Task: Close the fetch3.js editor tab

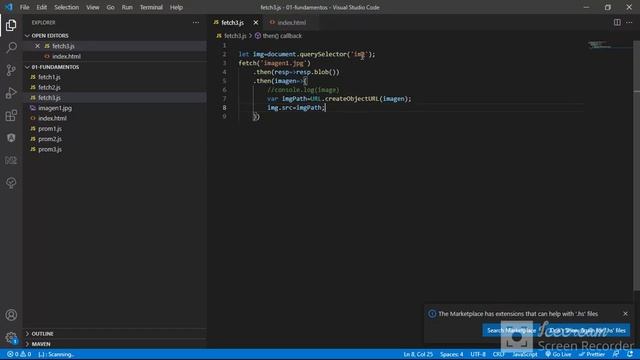Action: 256,22
